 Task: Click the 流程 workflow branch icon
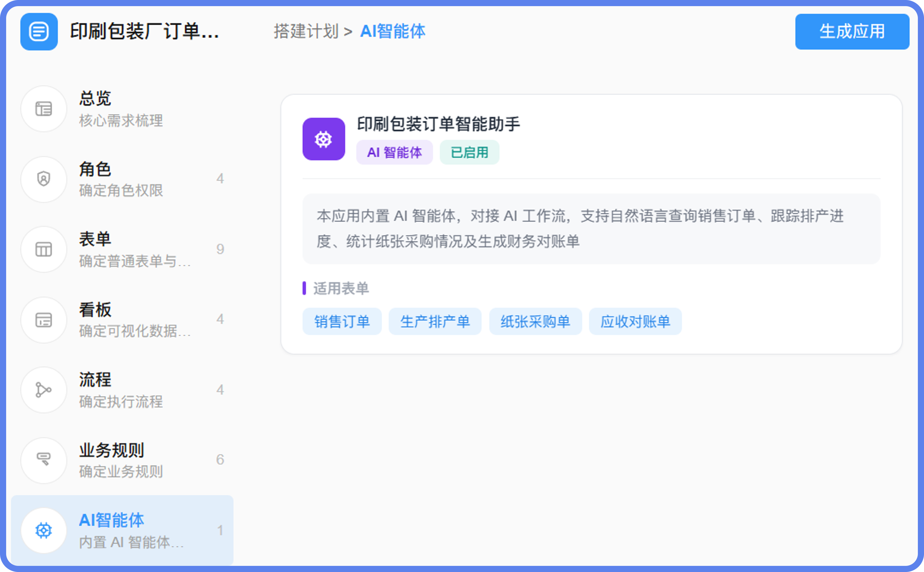pyautogui.click(x=44, y=390)
